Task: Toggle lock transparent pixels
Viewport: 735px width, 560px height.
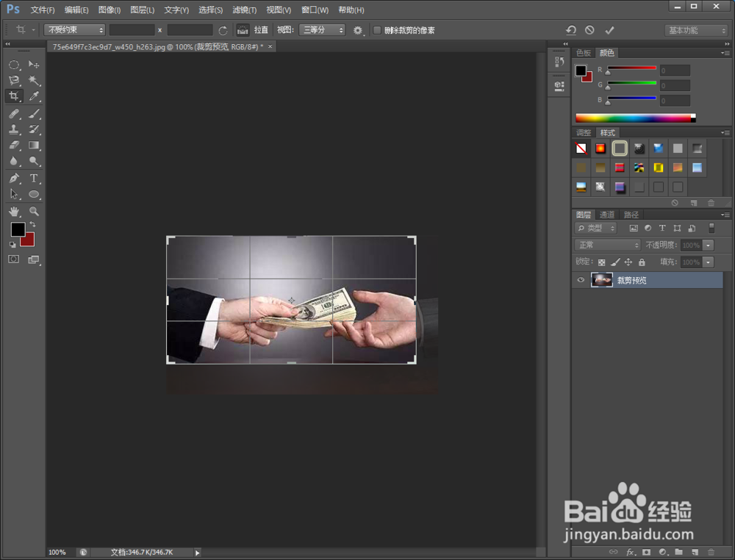Action: (x=601, y=262)
